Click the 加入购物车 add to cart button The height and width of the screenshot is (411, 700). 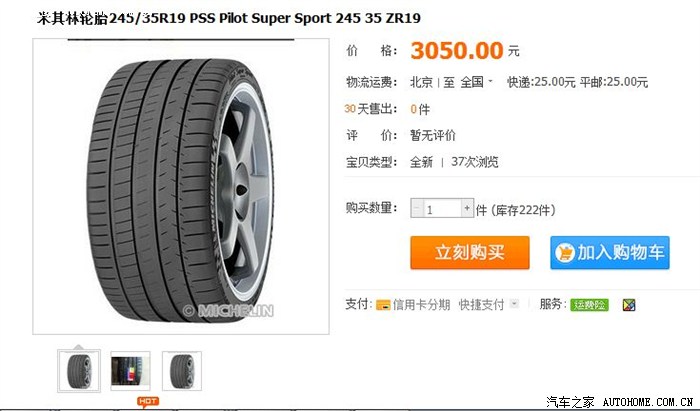coord(610,253)
